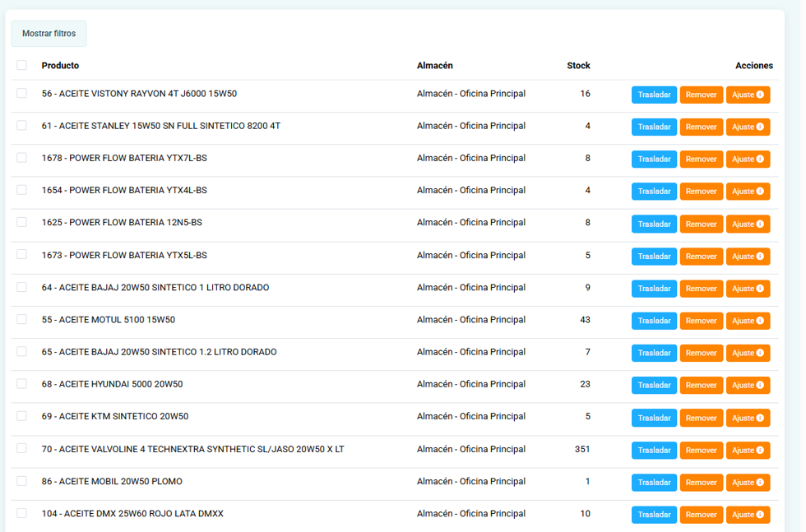
Task: Tick checkbox for POWER FLOW BATERIA YTX5L-BS
Action: click(21, 254)
